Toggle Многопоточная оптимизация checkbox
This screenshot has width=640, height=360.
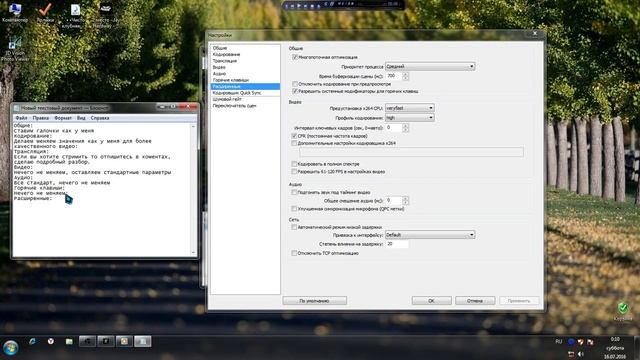(x=295, y=57)
